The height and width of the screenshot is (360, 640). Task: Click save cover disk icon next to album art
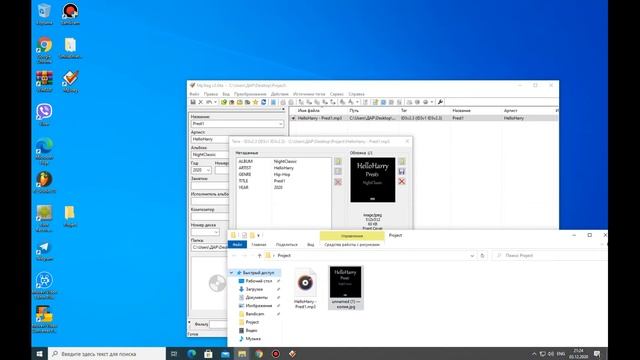[402, 171]
